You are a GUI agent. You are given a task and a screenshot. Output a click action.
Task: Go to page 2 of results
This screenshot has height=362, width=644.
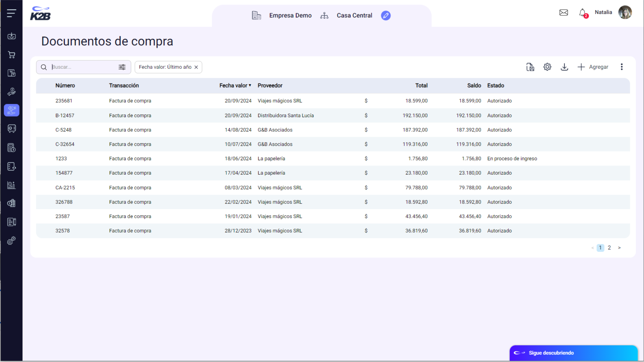point(609,248)
